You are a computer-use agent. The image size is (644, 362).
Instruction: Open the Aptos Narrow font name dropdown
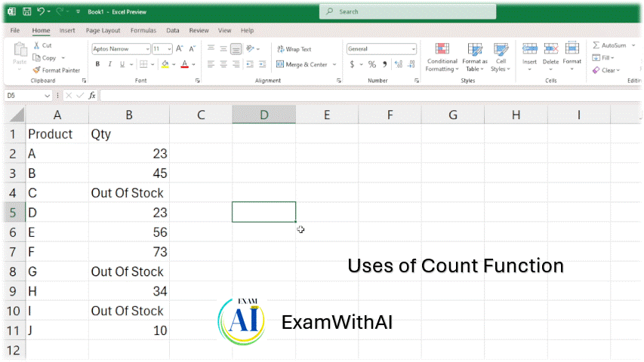pos(147,49)
